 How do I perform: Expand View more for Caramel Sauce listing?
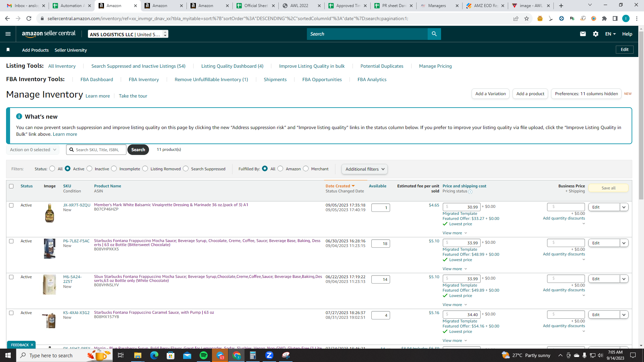454,341
